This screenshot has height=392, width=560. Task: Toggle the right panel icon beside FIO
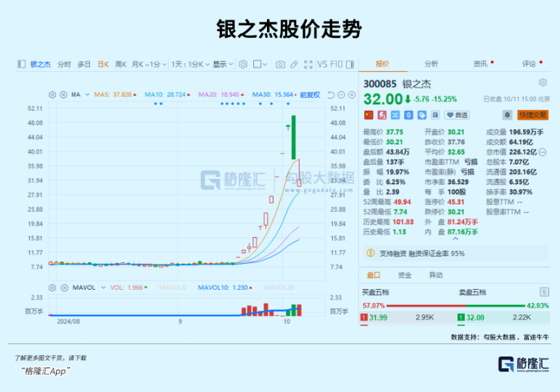click(350, 64)
